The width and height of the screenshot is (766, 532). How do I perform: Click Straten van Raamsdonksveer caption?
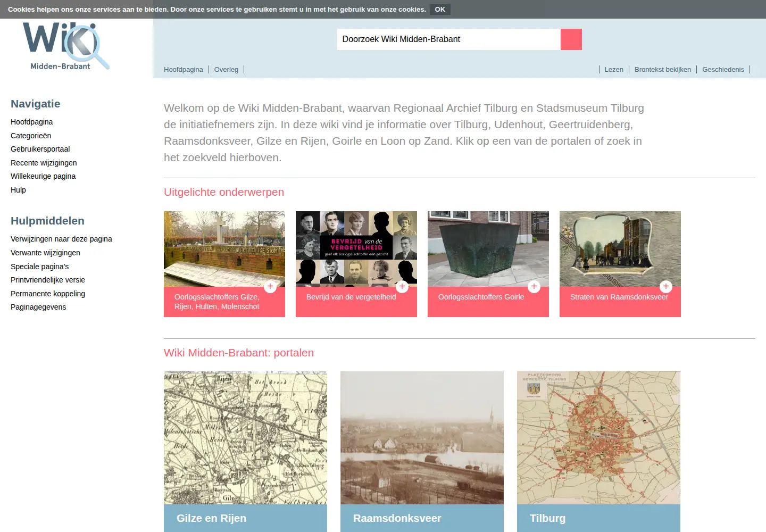619,297
